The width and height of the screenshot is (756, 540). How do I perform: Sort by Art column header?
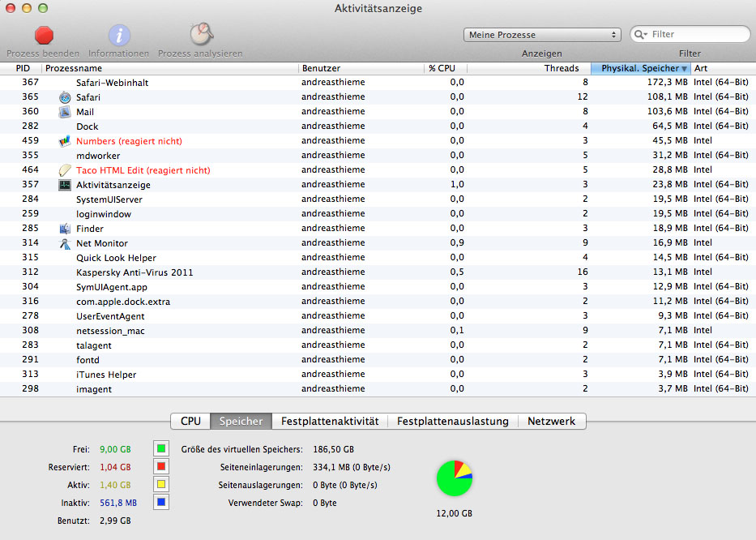click(x=724, y=68)
